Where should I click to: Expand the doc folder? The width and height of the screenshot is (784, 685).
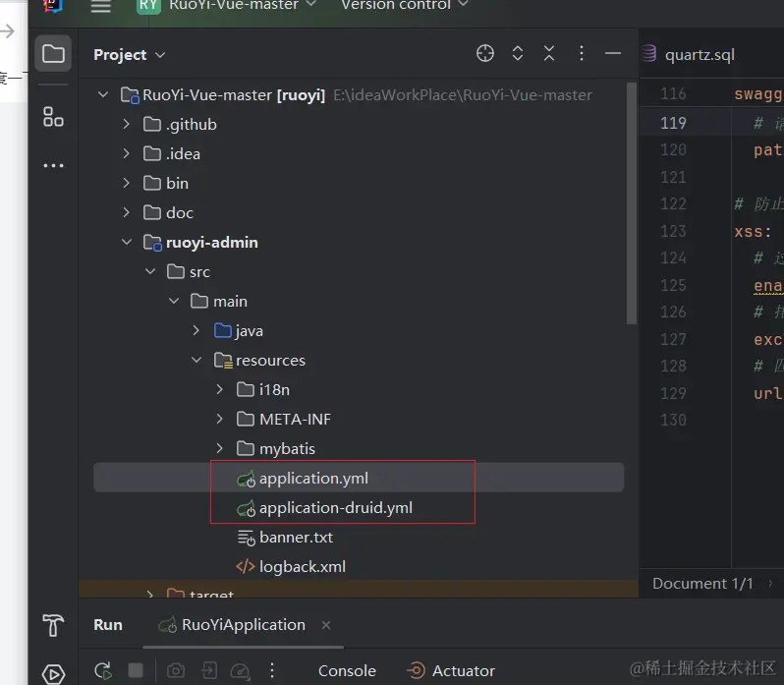click(x=126, y=212)
